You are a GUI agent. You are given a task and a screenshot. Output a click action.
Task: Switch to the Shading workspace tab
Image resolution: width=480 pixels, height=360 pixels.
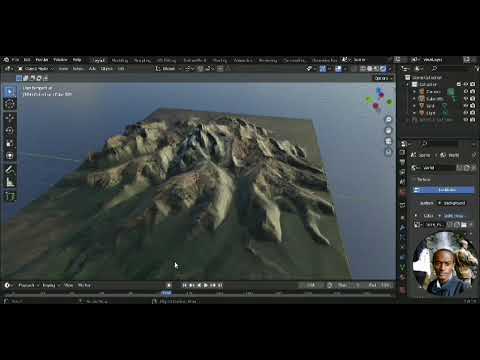pos(219,60)
